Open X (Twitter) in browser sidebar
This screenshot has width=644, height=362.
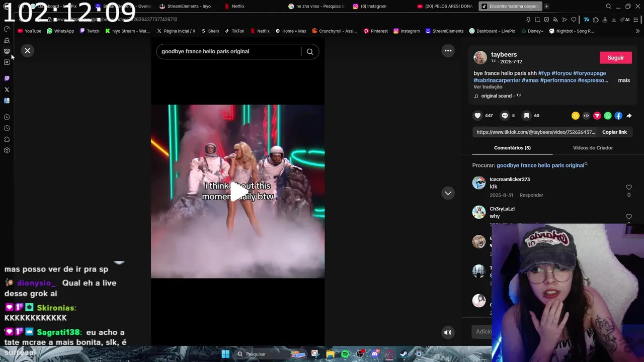(x=7, y=89)
